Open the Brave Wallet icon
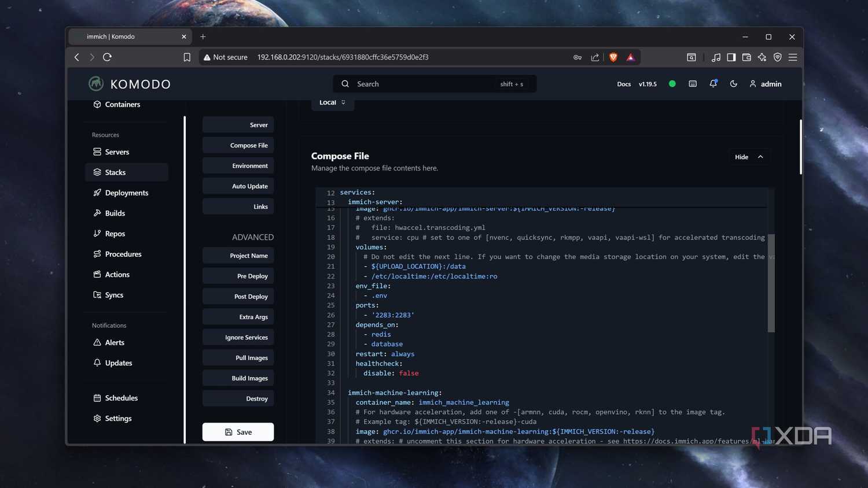 pyautogui.click(x=746, y=57)
